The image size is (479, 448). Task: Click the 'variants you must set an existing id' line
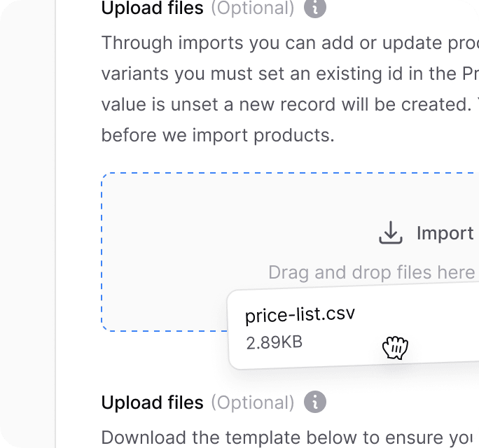tap(290, 73)
